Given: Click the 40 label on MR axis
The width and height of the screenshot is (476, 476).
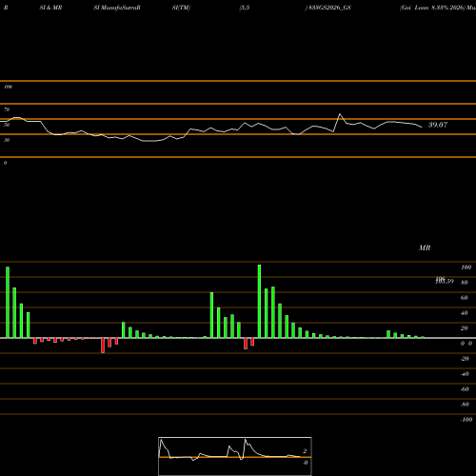Looking at the screenshot, I should click(x=465, y=313).
